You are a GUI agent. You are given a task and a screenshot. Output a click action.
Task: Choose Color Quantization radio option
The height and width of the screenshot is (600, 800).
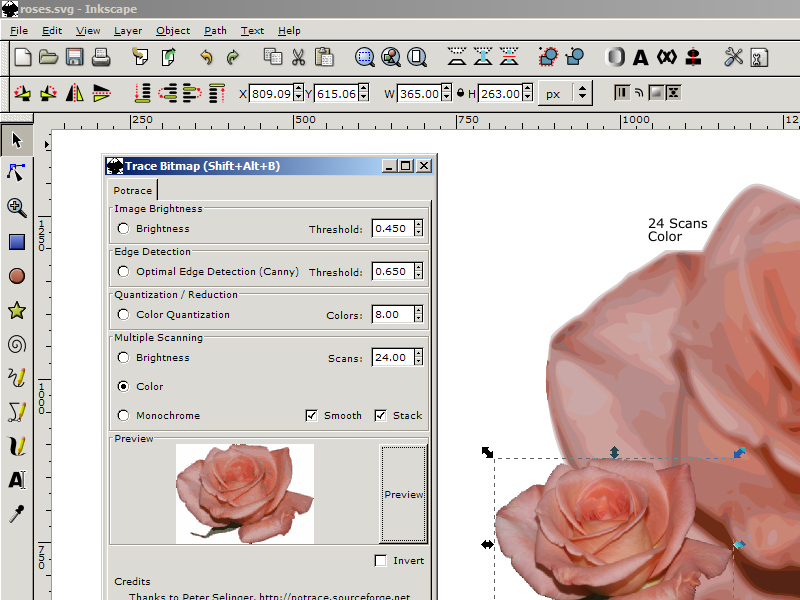tap(124, 314)
